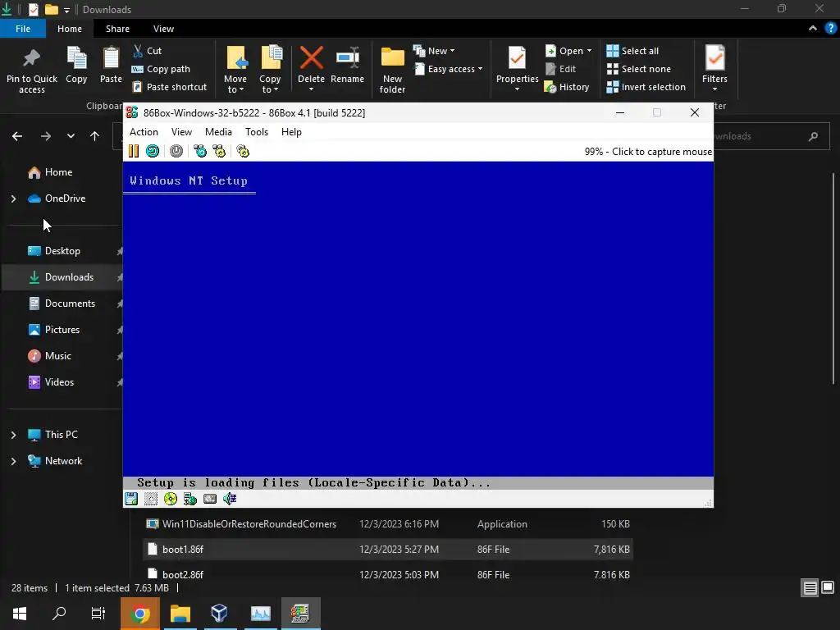This screenshot has height=630, width=840.
Task: Click the gray hard disk status icon
Action: point(210,499)
